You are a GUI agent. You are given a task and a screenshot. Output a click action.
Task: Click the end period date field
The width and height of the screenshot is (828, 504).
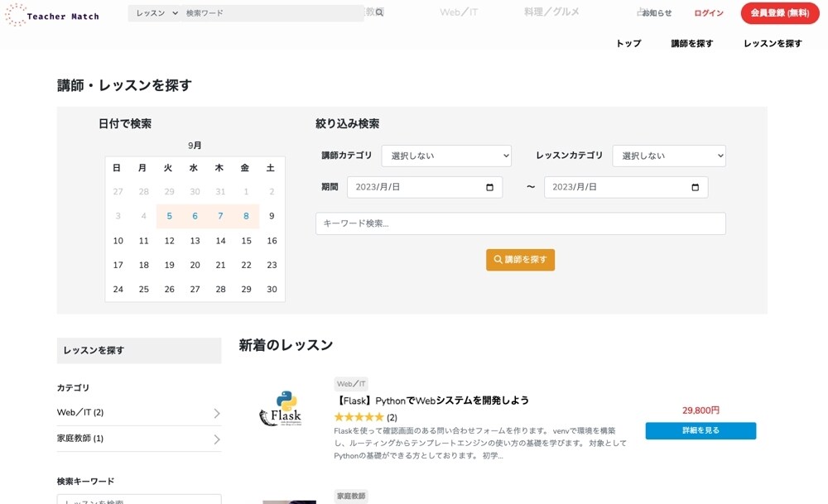(x=626, y=187)
